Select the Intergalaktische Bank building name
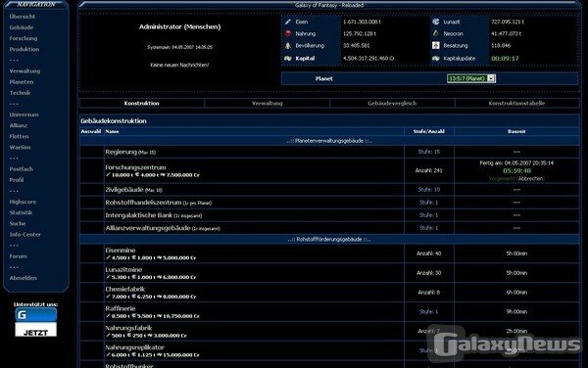This screenshot has width=588, height=368. coord(139,215)
